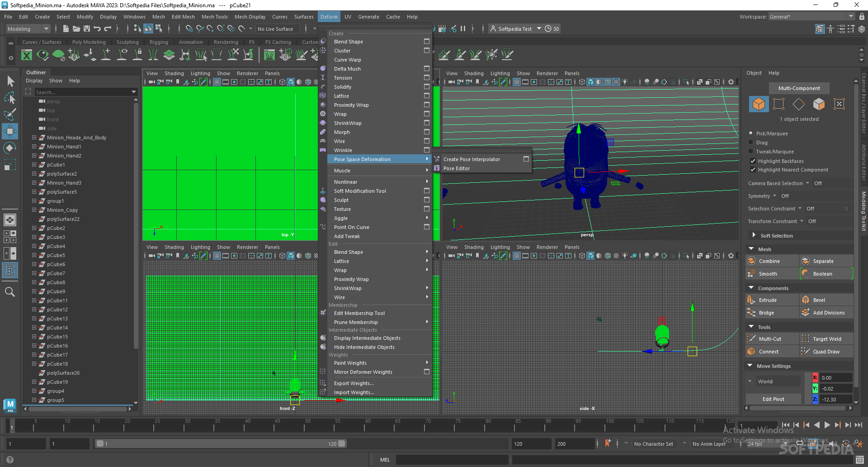Click Cluster in Deform menu
This screenshot has height=467, width=868.
coord(342,51)
